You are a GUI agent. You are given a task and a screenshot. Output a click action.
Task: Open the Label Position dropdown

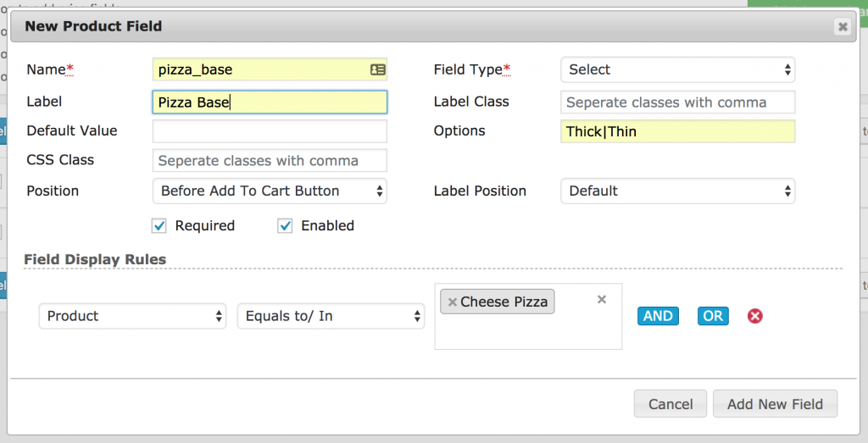pos(677,191)
